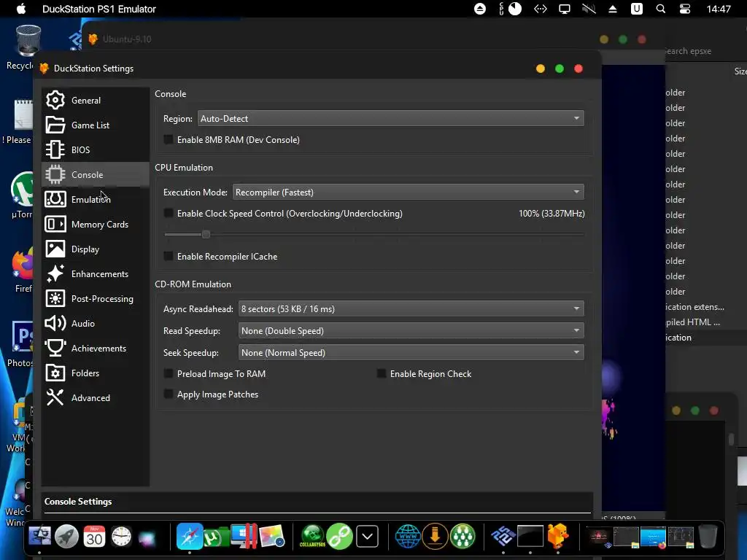The height and width of the screenshot is (560, 747).
Task: Open the Clock app in the dock
Action: tap(122, 537)
